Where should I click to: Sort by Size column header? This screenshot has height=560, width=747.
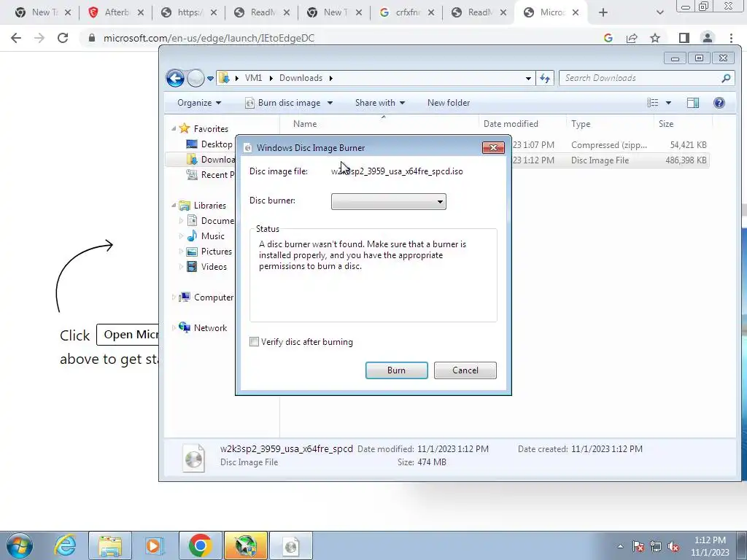(x=666, y=124)
